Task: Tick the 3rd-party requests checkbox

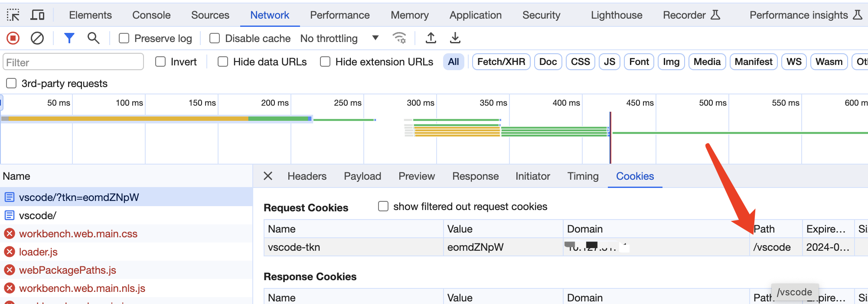Action: [x=11, y=83]
